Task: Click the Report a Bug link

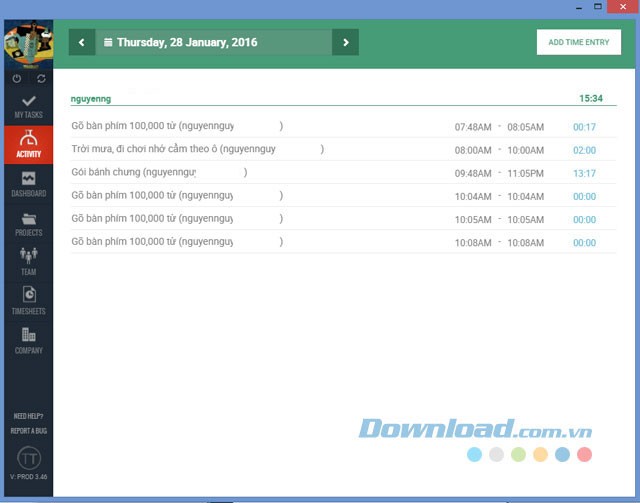Action: coord(28,430)
